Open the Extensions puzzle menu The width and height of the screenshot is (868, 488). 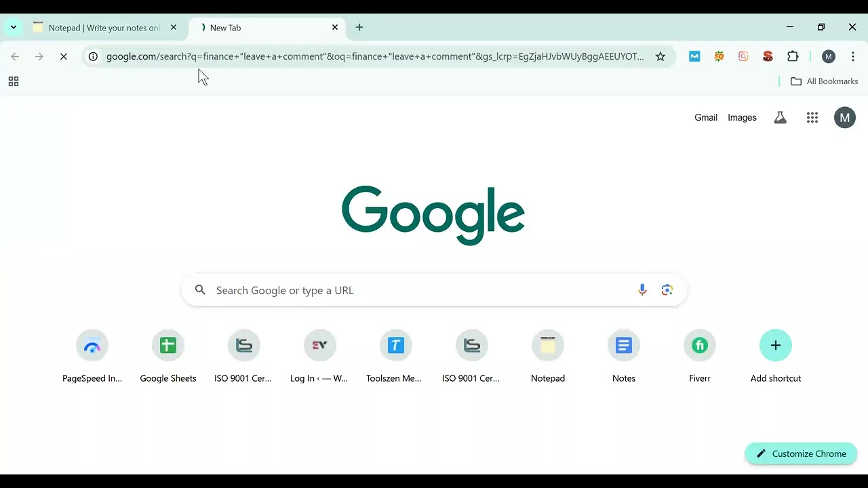coord(793,56)
